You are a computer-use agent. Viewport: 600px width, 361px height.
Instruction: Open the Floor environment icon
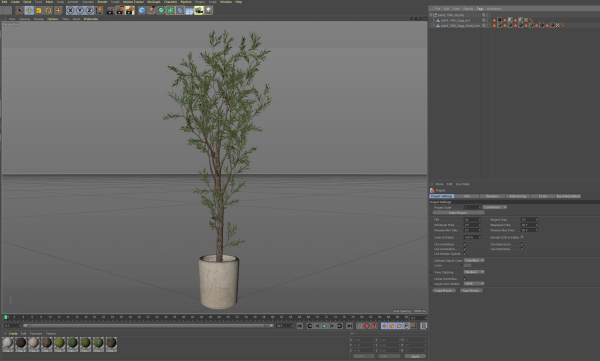point(189,10)
